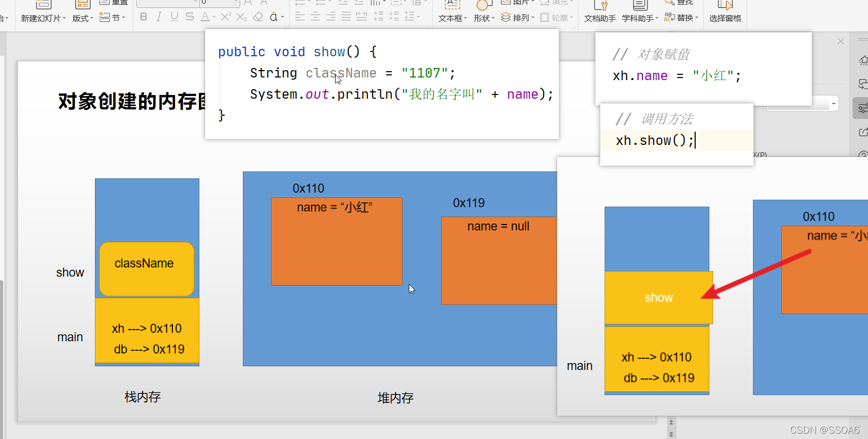This screenshot has height=439, width=868.
Task: Open the side pane combo box dropdown
Action: pos(834,104)
